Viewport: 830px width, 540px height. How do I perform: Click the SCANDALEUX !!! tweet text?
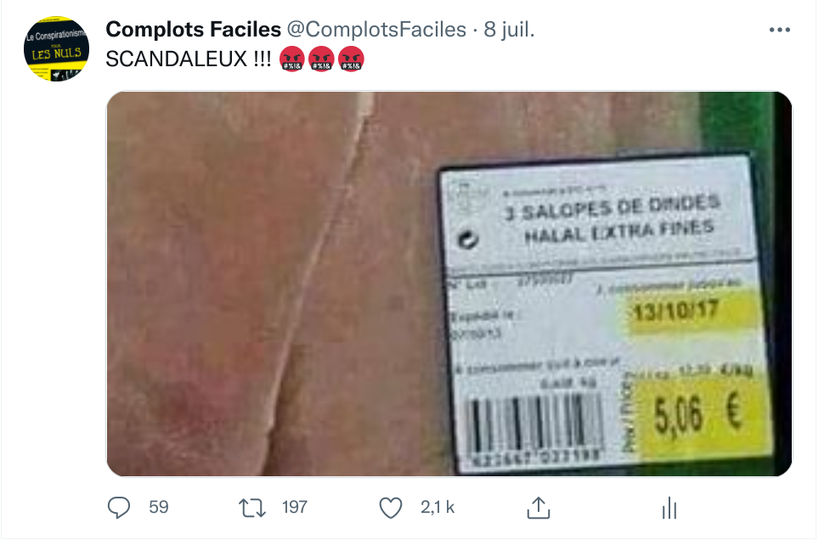coord(188,59)
